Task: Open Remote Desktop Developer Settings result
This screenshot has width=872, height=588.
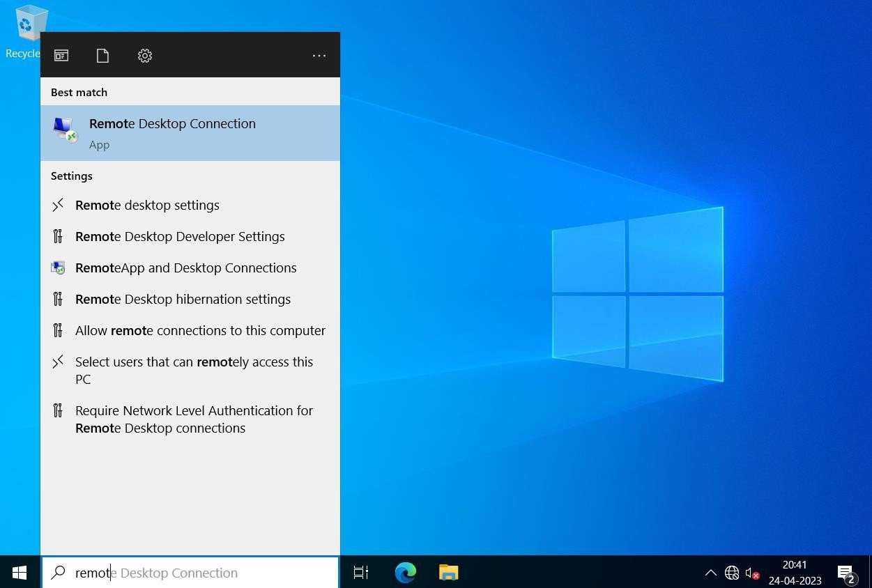Action: point(190,236)
